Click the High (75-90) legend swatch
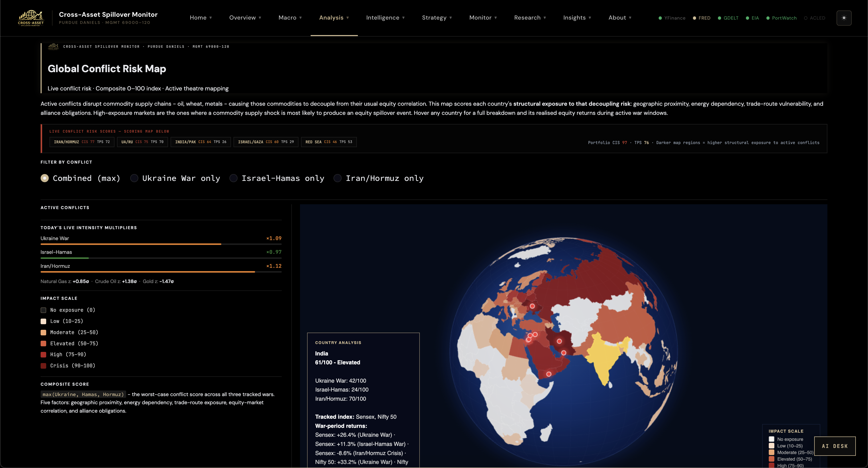868x468 pixels. pos(43,355)
